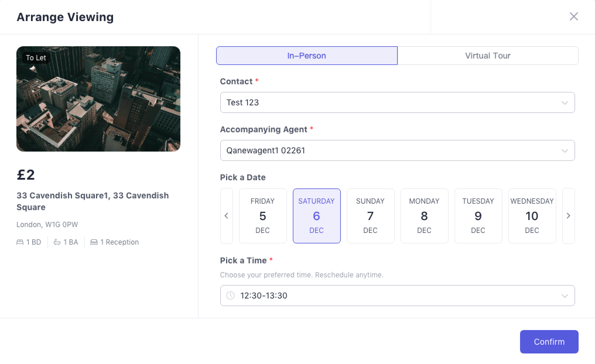Click the bathtub icon next to 1 BA
This screenshot has width=595, height=364.
57,242
